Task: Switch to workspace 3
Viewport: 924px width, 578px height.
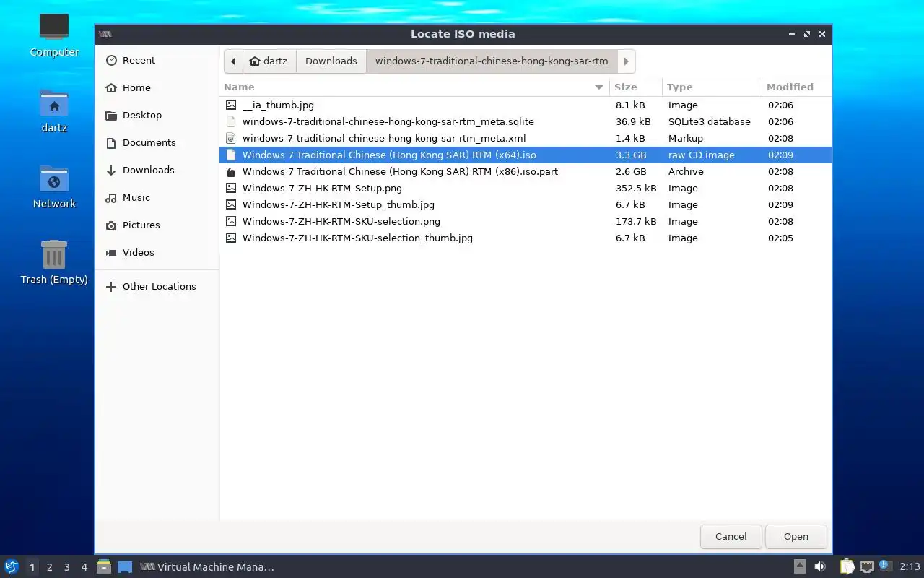Action: point(66,567)
